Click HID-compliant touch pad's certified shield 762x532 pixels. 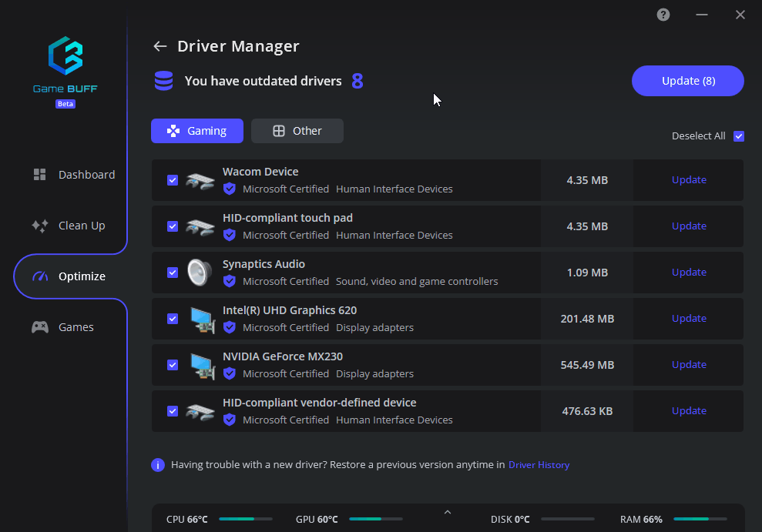(230, 235)
